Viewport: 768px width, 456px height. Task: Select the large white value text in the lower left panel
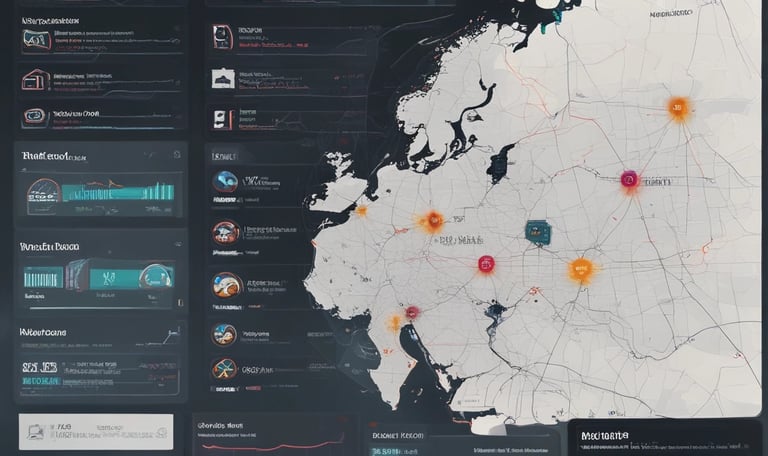click(39, 367)
